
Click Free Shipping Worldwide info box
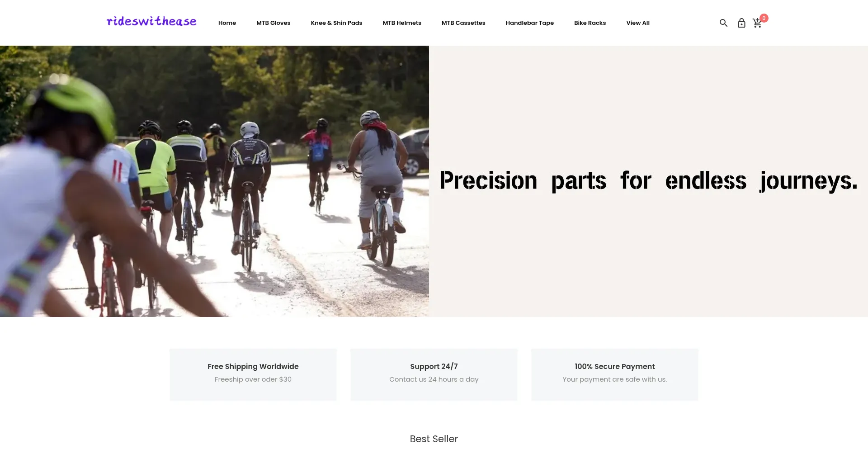253,374
